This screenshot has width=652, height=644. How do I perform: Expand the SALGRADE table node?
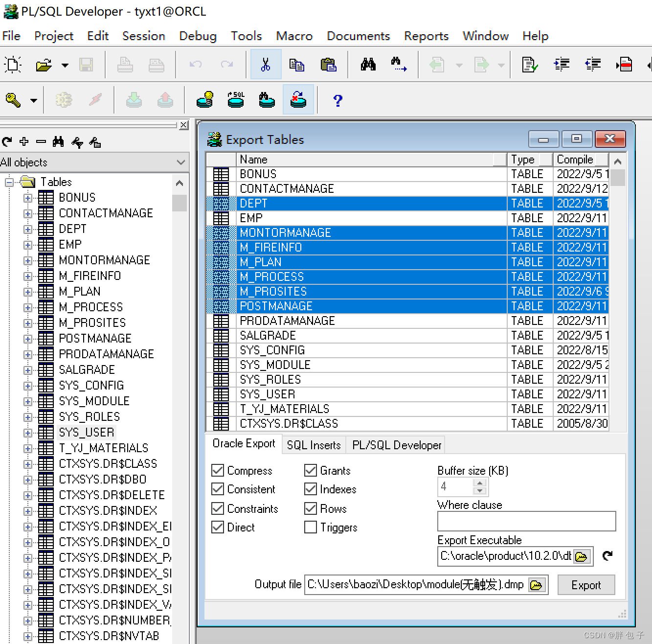click(28, 369)
